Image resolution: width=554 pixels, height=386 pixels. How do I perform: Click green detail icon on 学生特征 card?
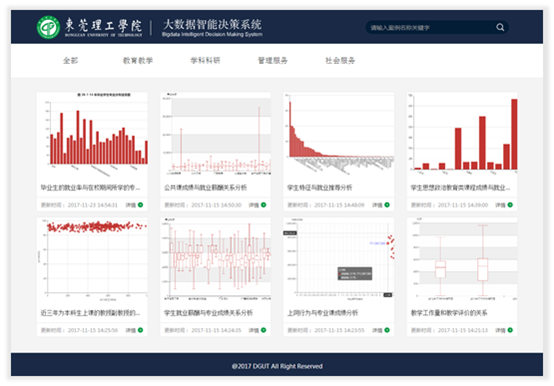pos(387,205)
